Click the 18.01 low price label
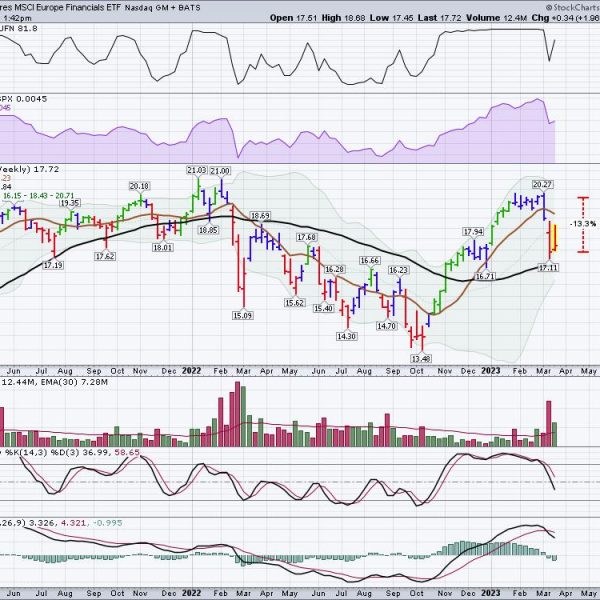This screenshot has height=600, width=600. click(163, 248)
